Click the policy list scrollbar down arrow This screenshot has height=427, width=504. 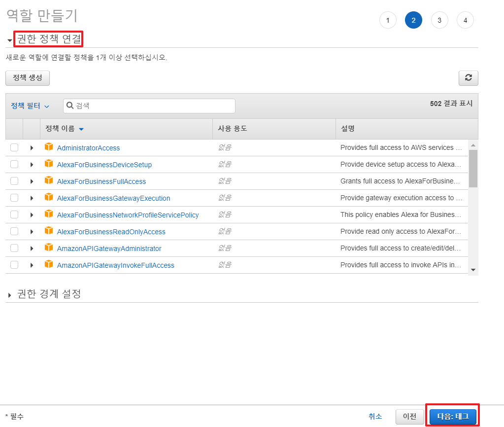tap(473, 269)
